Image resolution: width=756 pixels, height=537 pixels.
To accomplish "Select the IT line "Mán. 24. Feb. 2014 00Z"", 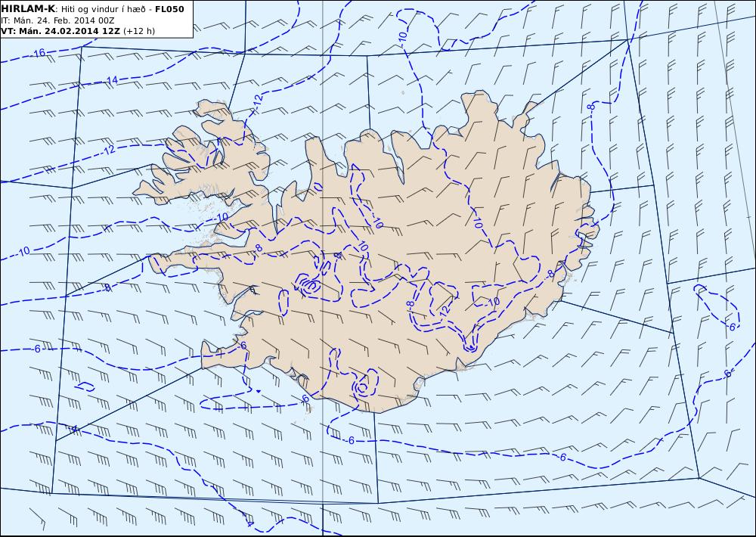I will [64, 20].
